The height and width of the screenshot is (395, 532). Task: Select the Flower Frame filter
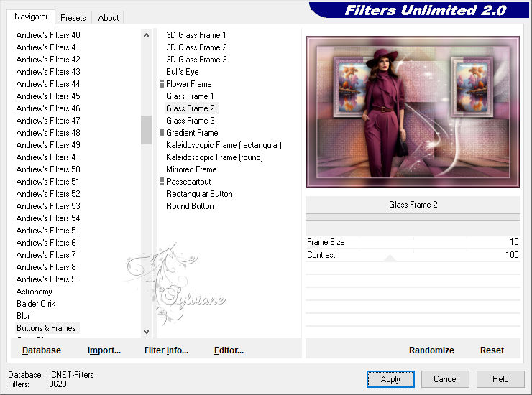pyautogui.click(x=189, y=84)
